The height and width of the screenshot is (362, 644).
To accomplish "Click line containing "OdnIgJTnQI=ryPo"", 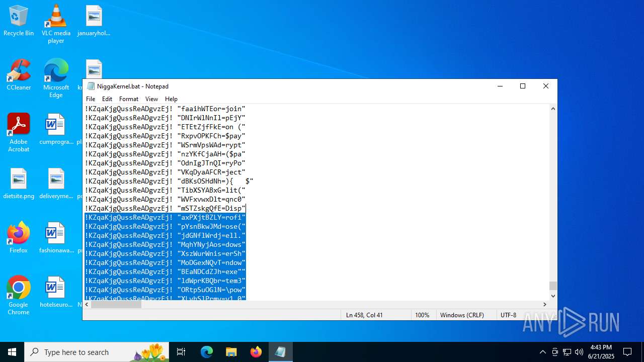I will click(165, 163).
